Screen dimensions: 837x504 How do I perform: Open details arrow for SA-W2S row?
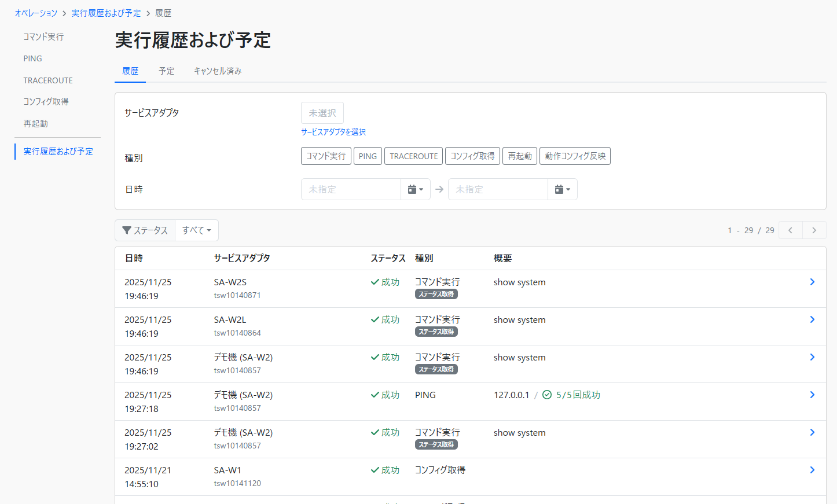click(812, 282)
